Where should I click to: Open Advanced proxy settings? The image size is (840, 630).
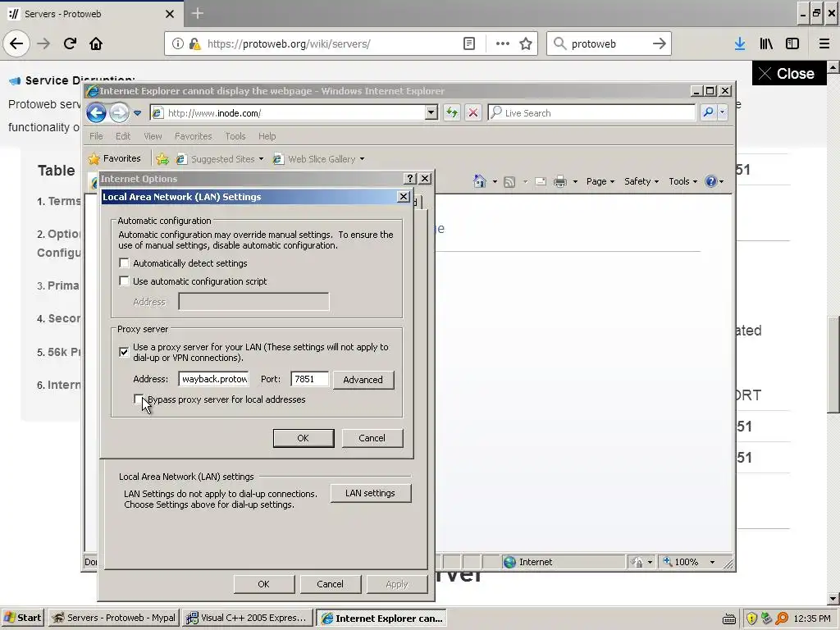coord(363,380)
